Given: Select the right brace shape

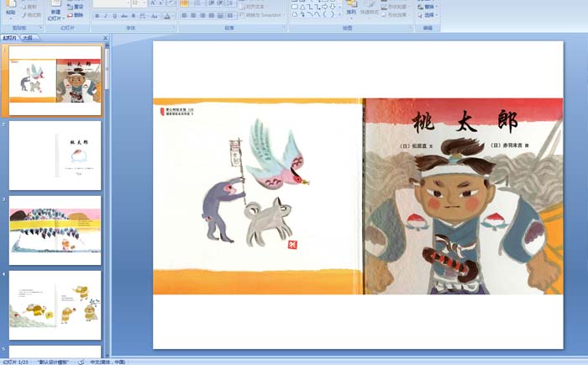Looking at the screenshot, I should click(333, 14).
